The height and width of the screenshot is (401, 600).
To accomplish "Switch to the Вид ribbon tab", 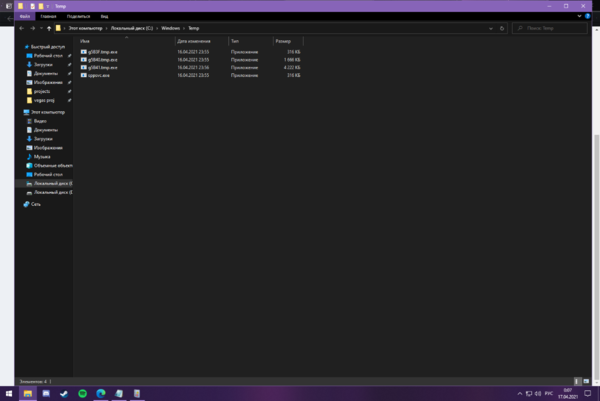I will [x=104, y=16].
